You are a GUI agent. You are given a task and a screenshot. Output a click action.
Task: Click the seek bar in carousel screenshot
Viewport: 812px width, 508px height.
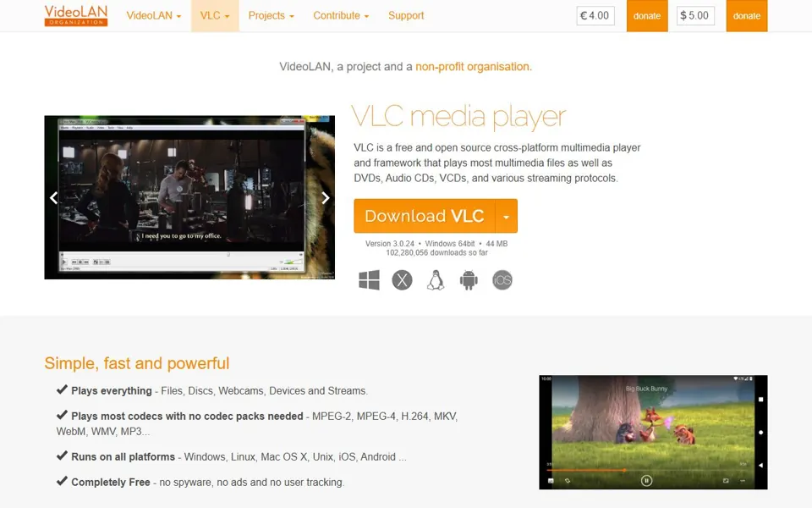tap(181, 255)
